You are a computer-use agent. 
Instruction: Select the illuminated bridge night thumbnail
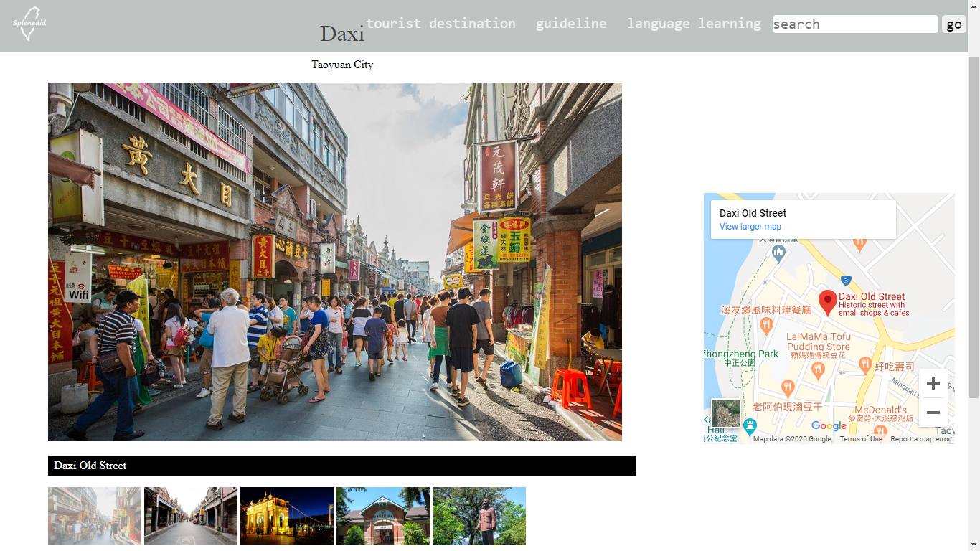coord(287,516)
